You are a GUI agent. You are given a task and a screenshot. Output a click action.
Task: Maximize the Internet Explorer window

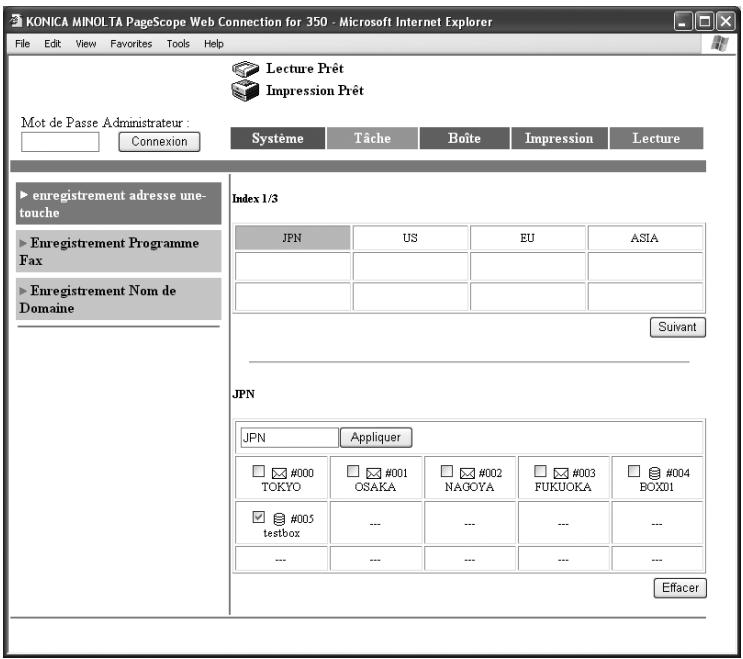click(x=705, y=22)
